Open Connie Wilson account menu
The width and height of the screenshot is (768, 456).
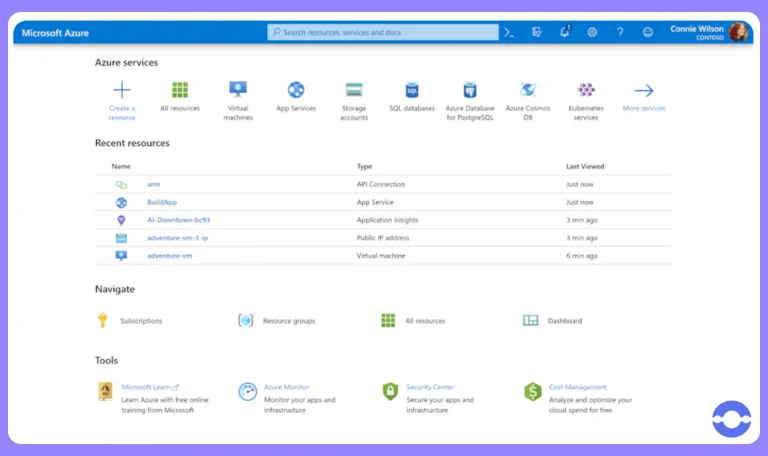click(709, 32)
